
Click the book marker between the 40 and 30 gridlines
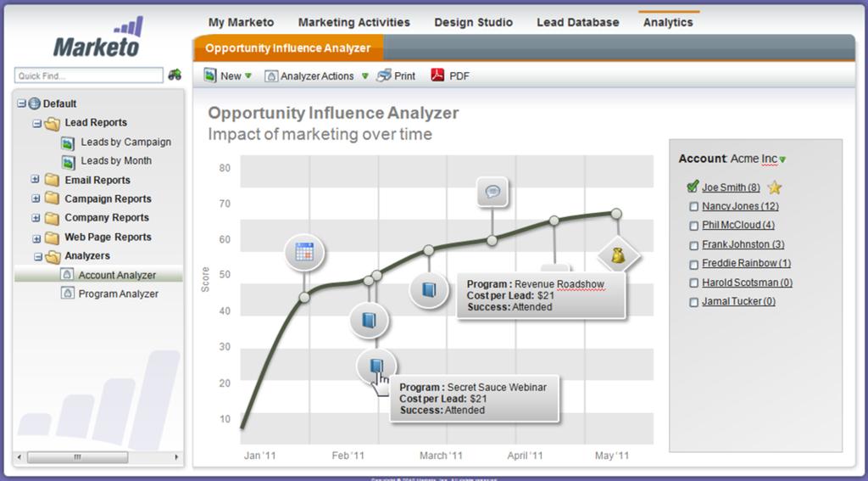pos(370,320)
